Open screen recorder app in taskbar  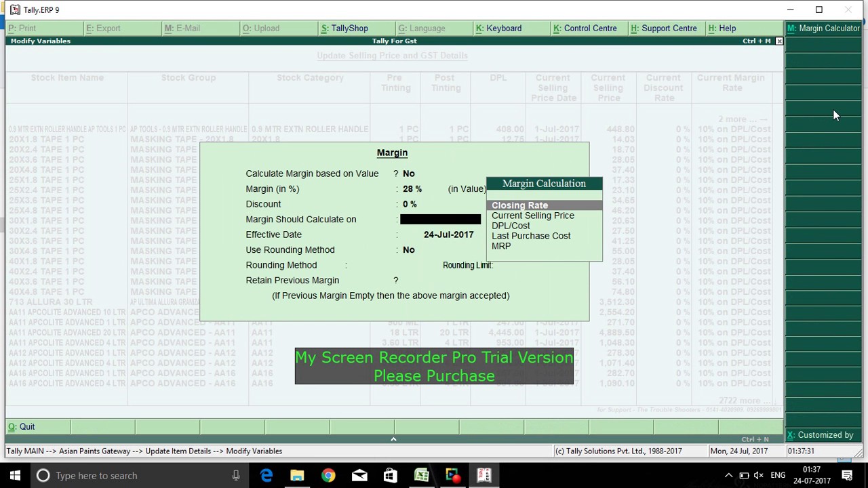[453, 476]
